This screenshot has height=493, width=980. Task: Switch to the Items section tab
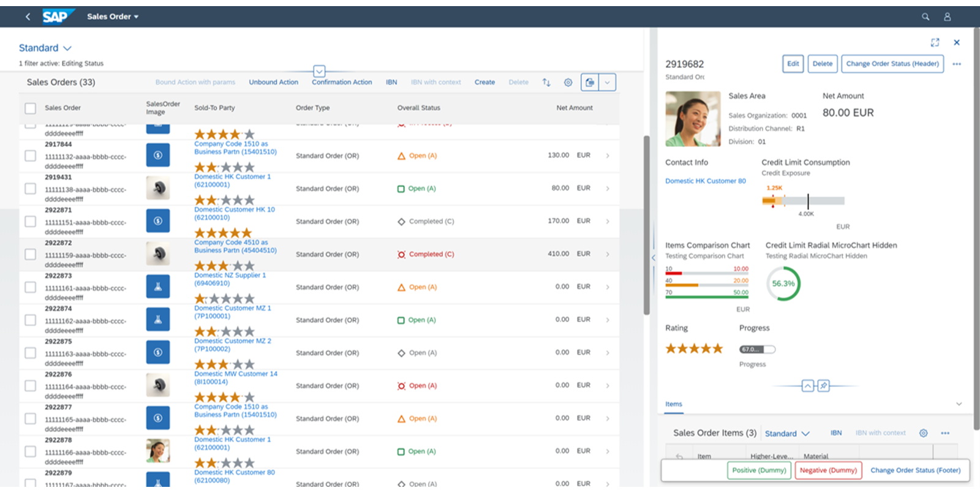(674, 404)
